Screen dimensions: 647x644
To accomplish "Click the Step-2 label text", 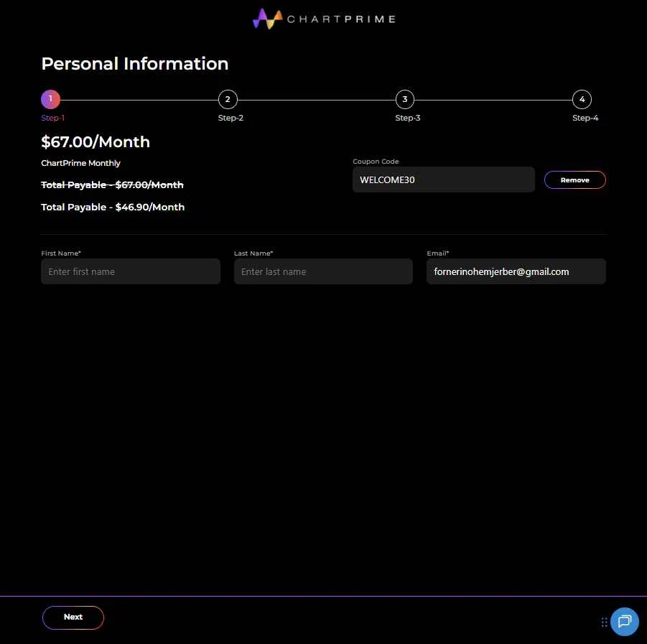I will tap(231, 118).
